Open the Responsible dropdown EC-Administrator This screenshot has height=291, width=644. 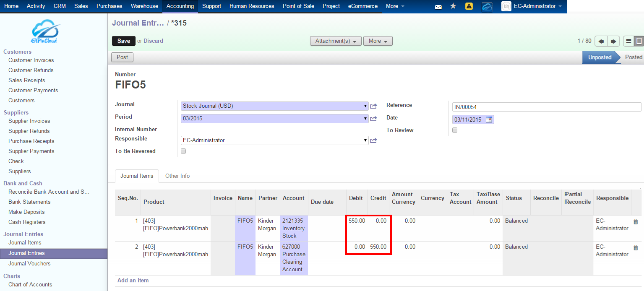275,140
